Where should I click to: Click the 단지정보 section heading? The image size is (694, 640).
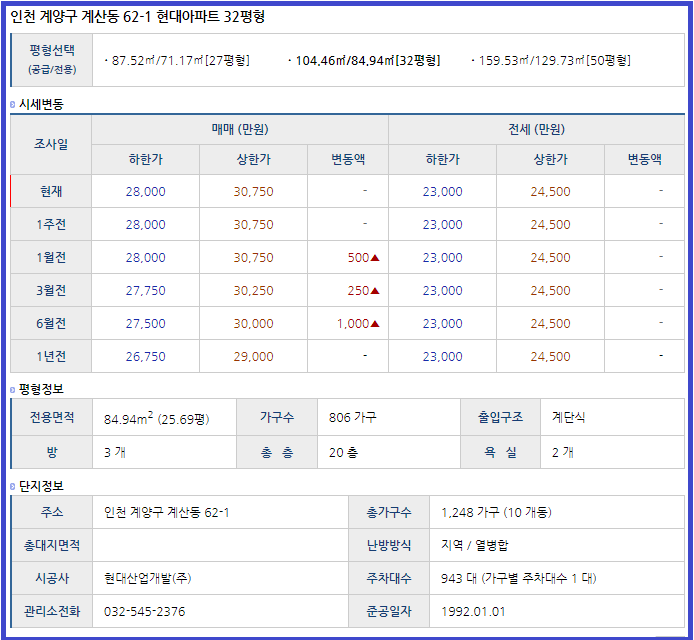coord(41,486)
